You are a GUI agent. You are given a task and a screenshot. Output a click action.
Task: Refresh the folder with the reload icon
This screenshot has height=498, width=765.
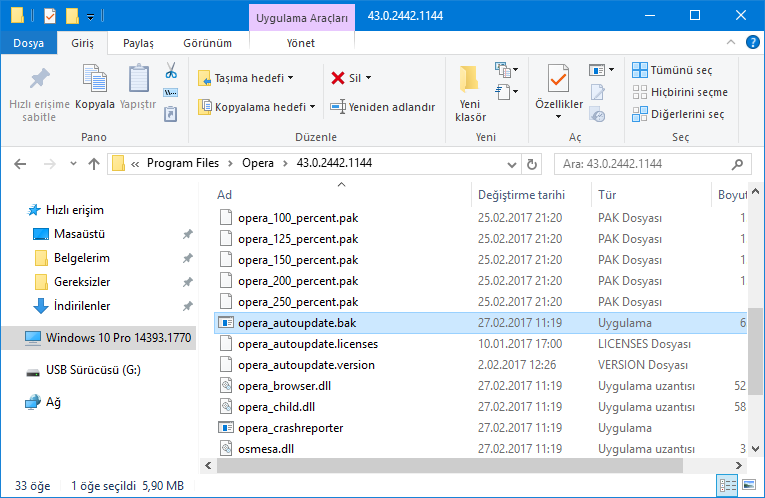[x=533, y=164]
